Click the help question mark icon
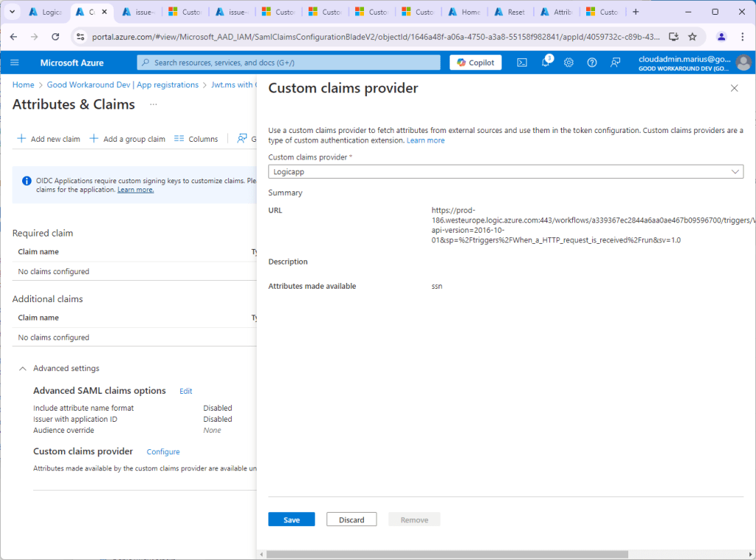The image size is (756, 560). (591, 63)
